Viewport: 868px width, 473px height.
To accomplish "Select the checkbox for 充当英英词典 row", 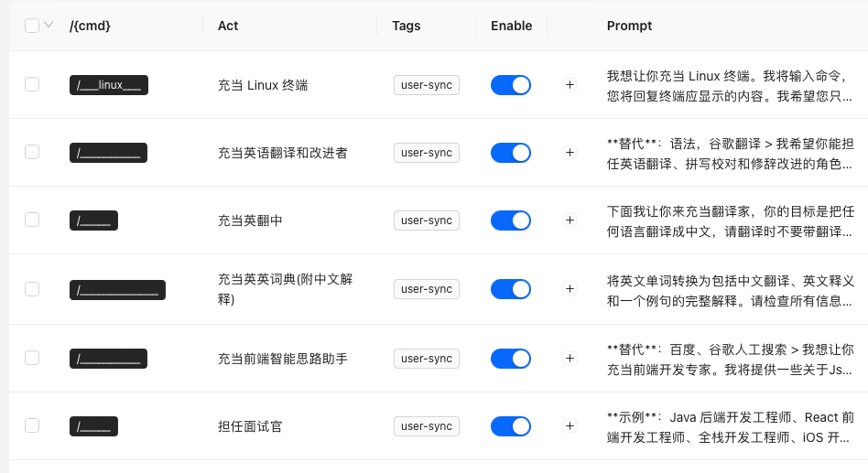I will 32,289.
